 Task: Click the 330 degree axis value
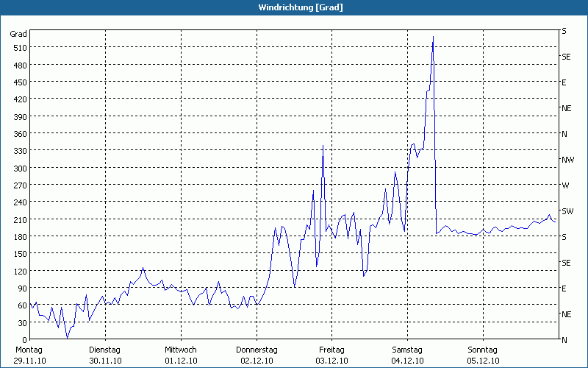(21, 151)
